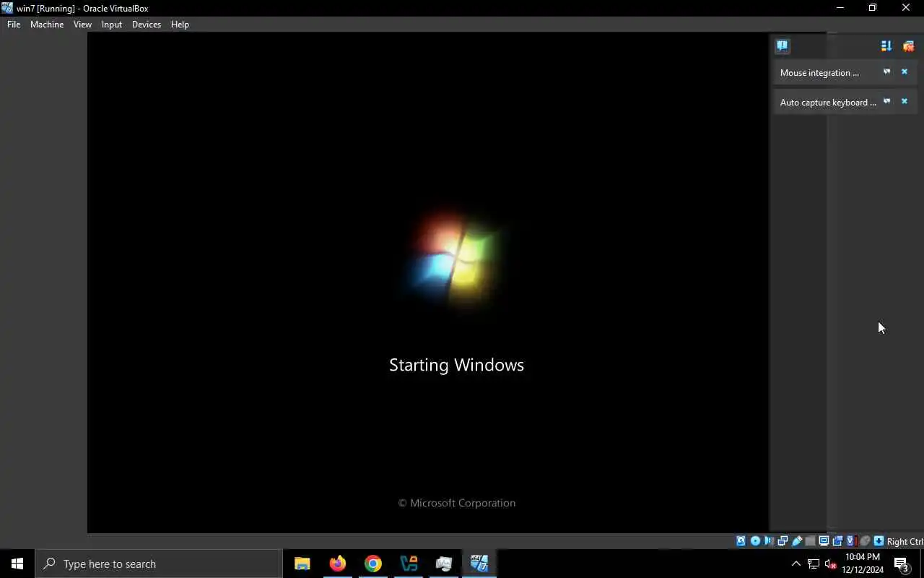Click the virtualization CPU status icon
Screen dimensions: 924x578
pyautogui.click(x=850, y=541)
